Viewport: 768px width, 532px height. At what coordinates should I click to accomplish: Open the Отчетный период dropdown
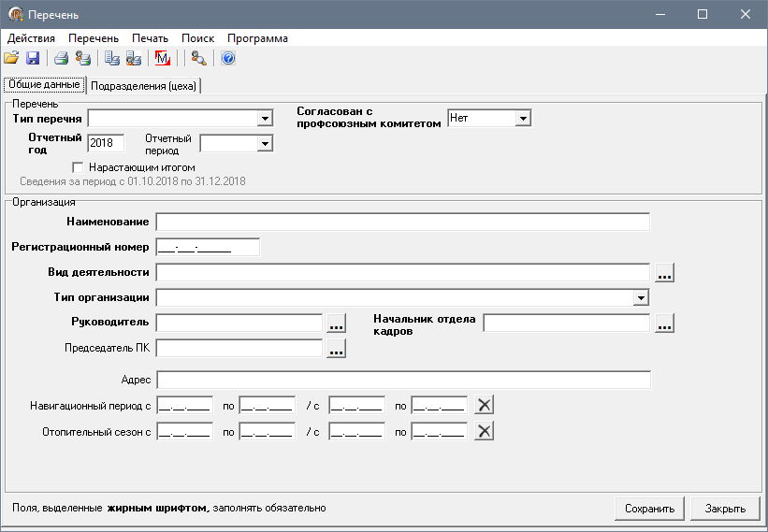coord(265,143)
